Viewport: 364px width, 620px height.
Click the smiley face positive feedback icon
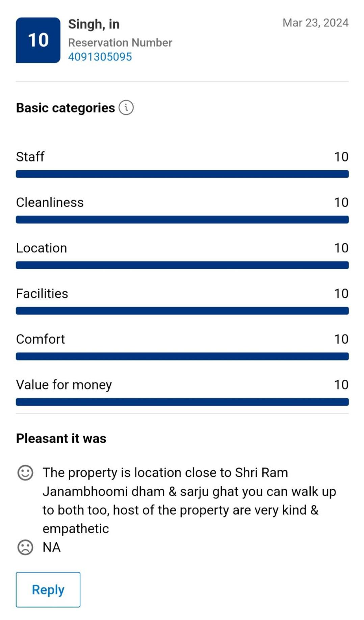[25, 473]
